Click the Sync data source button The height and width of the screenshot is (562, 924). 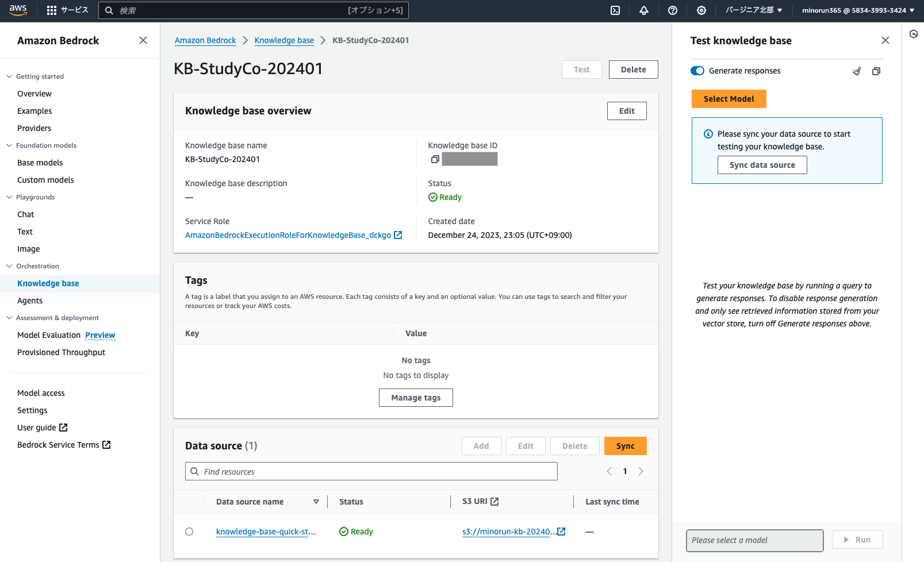762,165
